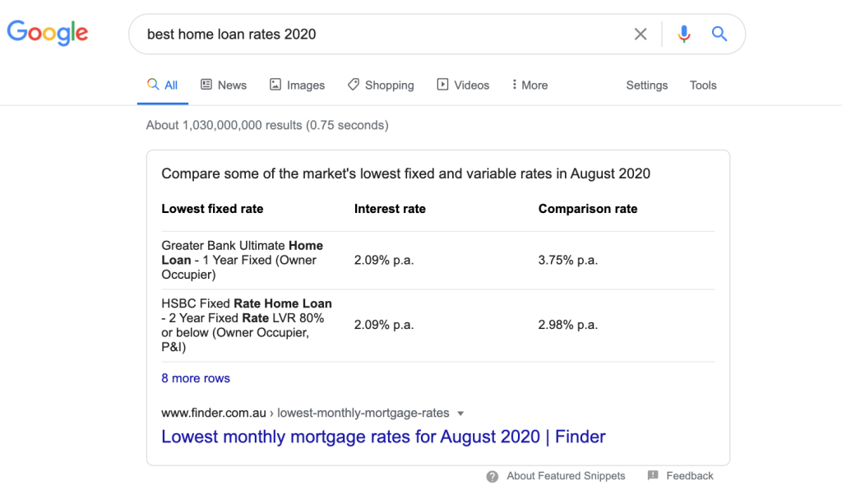Screen dimensions: 842x504
Task: Click the Images tab icon
Action: [275, 84]
